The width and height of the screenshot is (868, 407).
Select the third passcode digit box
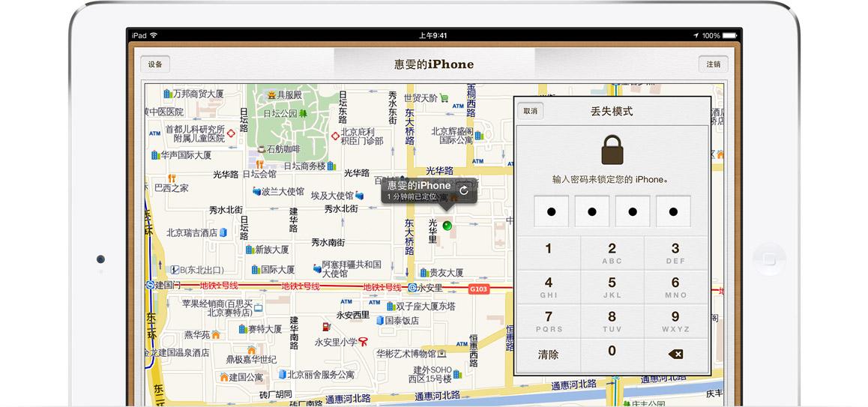633,211
